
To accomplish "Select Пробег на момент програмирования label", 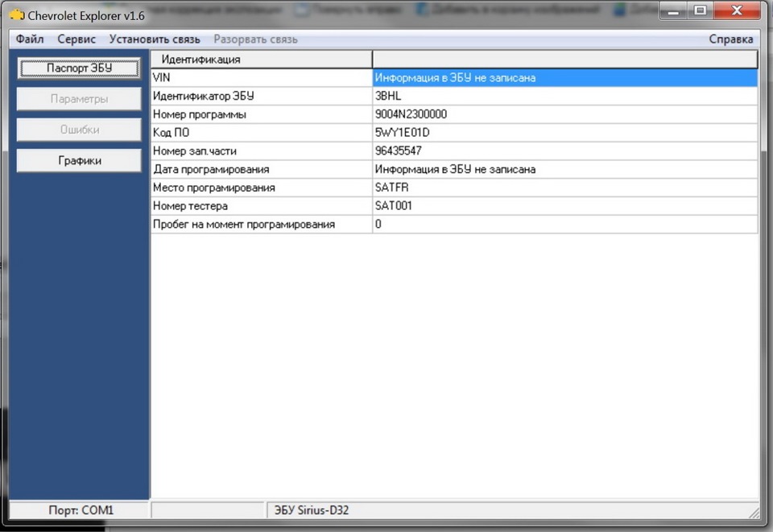I will pyautogui.click(x=262, y=224).
